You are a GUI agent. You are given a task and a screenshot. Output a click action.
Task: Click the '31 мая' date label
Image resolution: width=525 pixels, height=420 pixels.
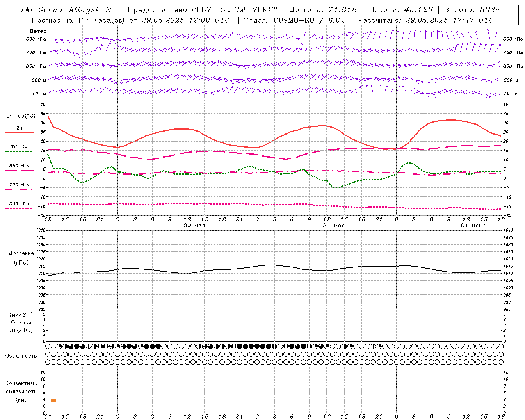[333, 226]
